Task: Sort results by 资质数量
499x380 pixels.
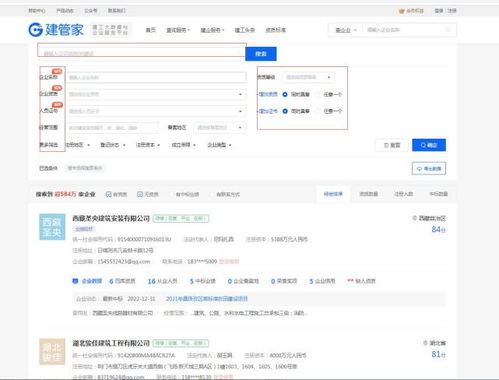Action: [369, 194]
